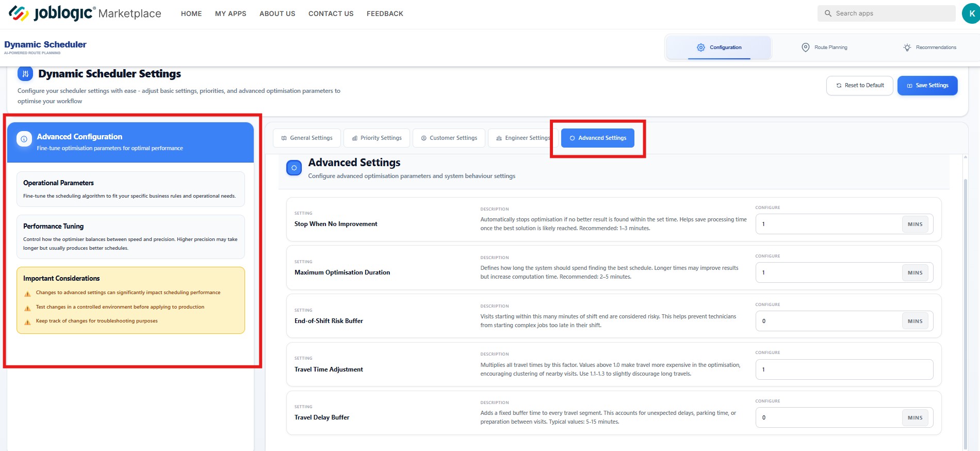Switch to the Engineer Settings tab

pos(523,138)
